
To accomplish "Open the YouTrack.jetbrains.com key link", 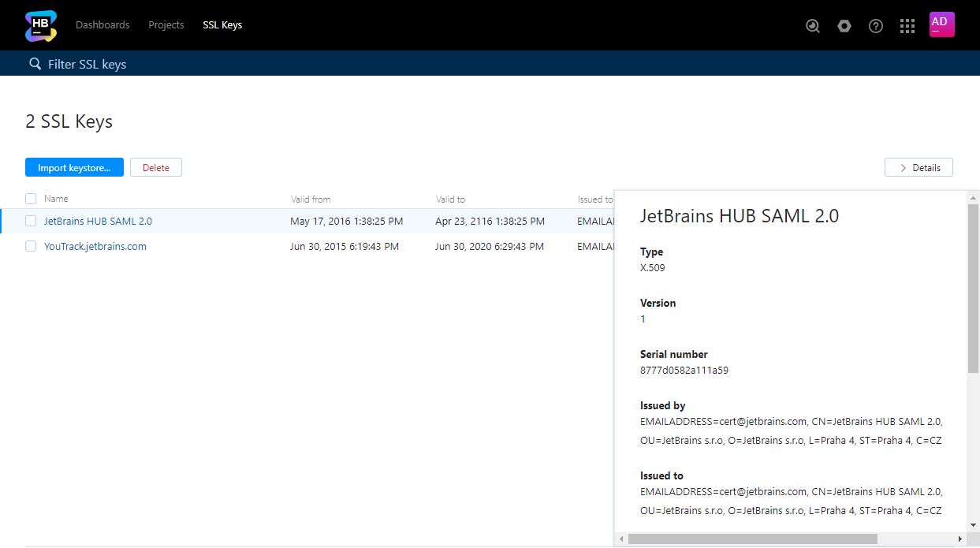I will click(95, 246).
